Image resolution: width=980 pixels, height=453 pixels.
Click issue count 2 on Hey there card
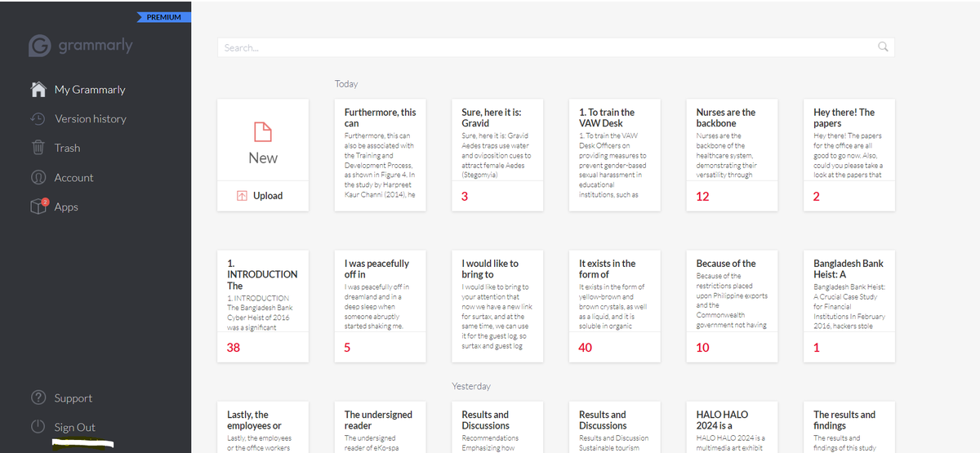[817, 197]
